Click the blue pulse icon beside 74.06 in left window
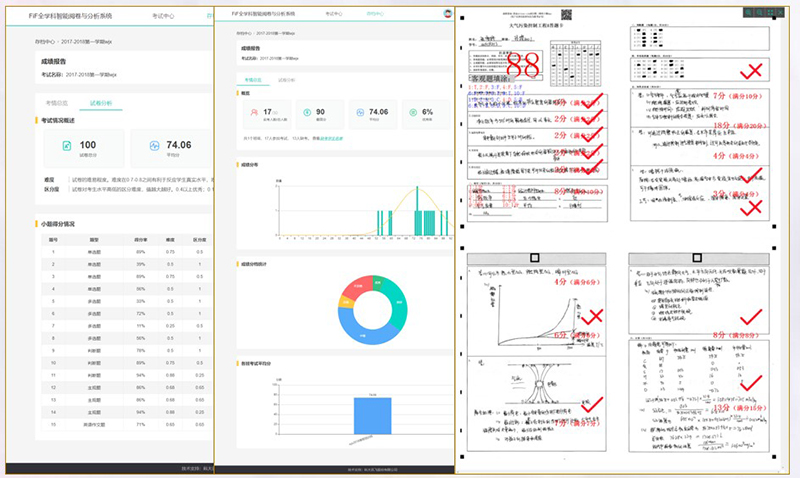 pos(154,146)
